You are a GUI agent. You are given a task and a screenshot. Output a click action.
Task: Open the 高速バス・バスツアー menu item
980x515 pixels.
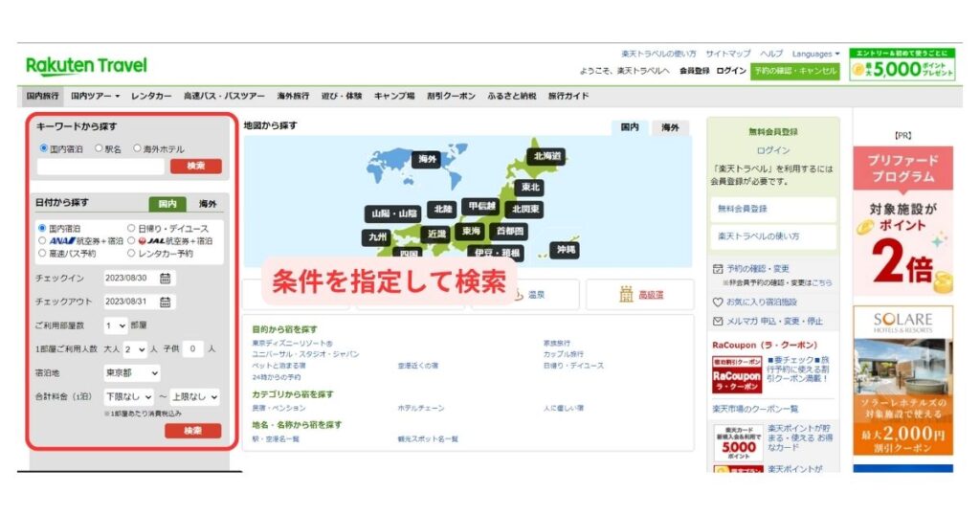tap(224, 97)
